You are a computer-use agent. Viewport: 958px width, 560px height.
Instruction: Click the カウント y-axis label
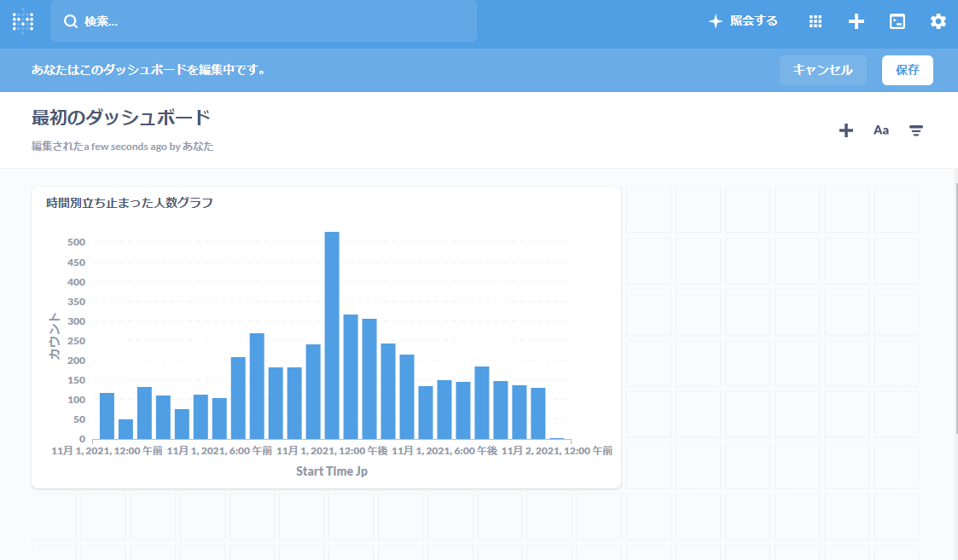(x=55, y=335)
